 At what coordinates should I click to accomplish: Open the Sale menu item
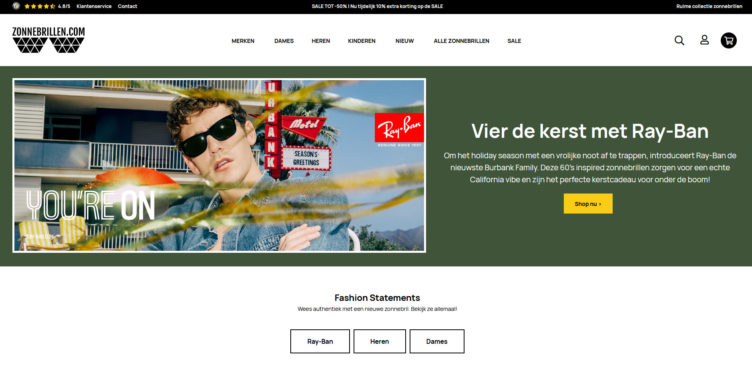[514, 41]
